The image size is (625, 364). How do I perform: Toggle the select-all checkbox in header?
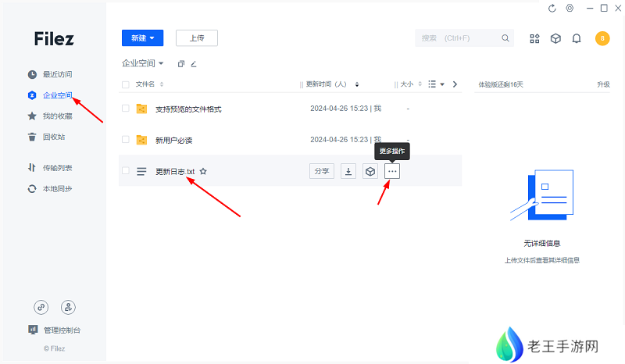pos(126,84)
